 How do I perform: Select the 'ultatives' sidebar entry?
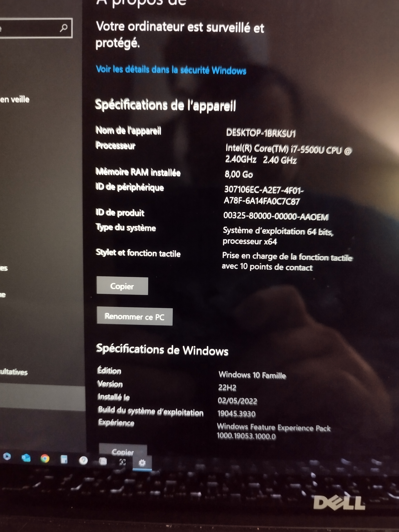click(x=14, y=372)
